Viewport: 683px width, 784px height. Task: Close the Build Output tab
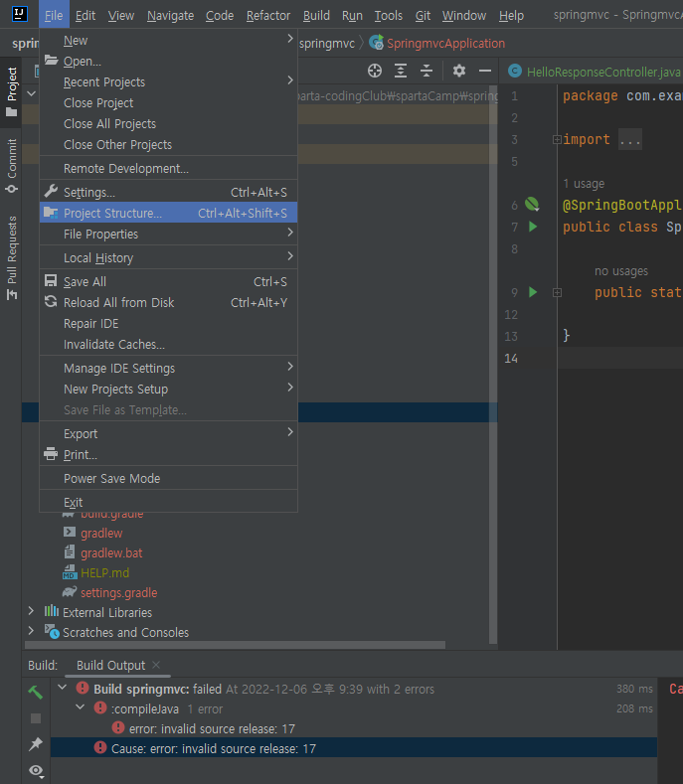(x=156, y=665)
